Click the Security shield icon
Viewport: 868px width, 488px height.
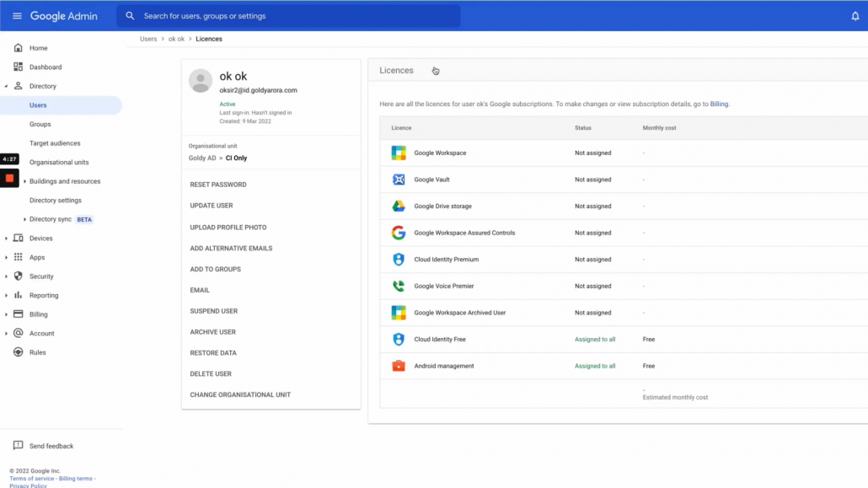point(19,276)
